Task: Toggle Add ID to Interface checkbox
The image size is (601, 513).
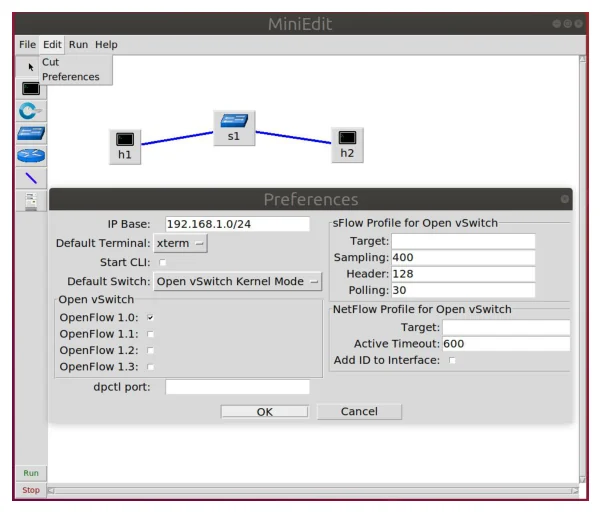Action: click(452, 360)
